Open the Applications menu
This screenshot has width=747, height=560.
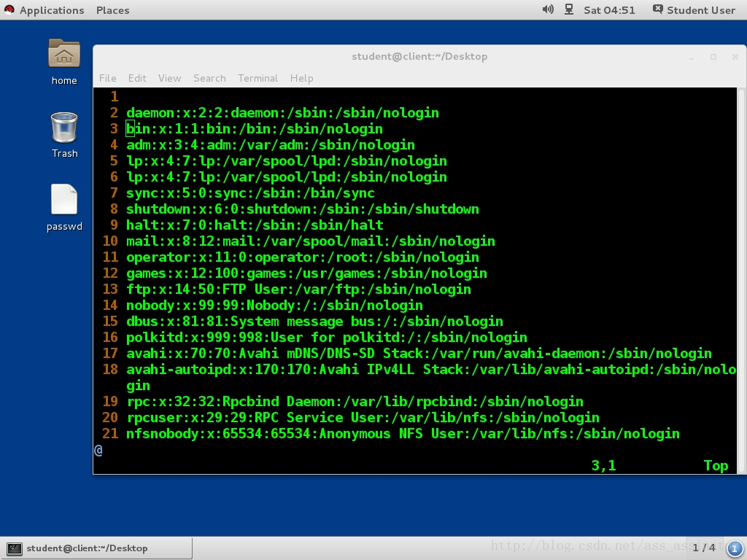pos(52,10)
